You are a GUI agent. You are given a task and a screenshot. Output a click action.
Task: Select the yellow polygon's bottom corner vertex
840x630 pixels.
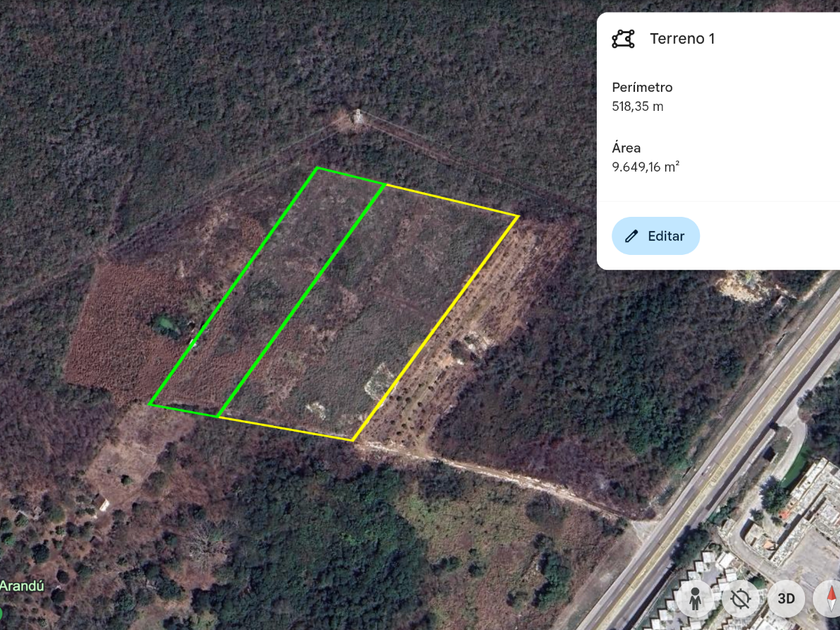[352, 440]
